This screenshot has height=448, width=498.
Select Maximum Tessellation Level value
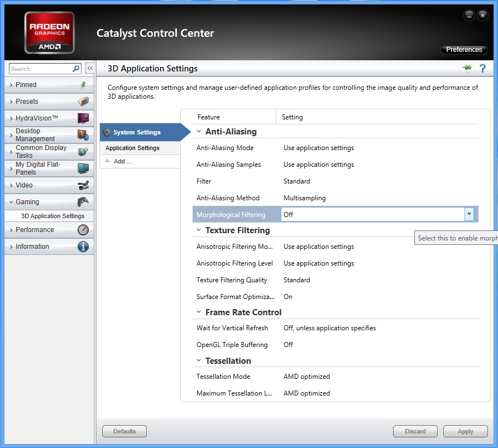pyautogui.click(x=307, y=393)
